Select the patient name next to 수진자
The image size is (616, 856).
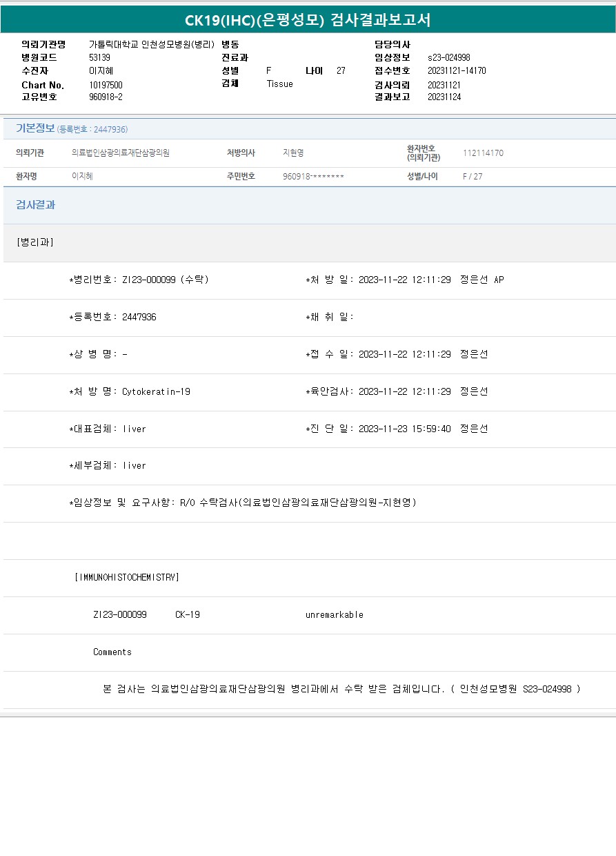point(101,71)
